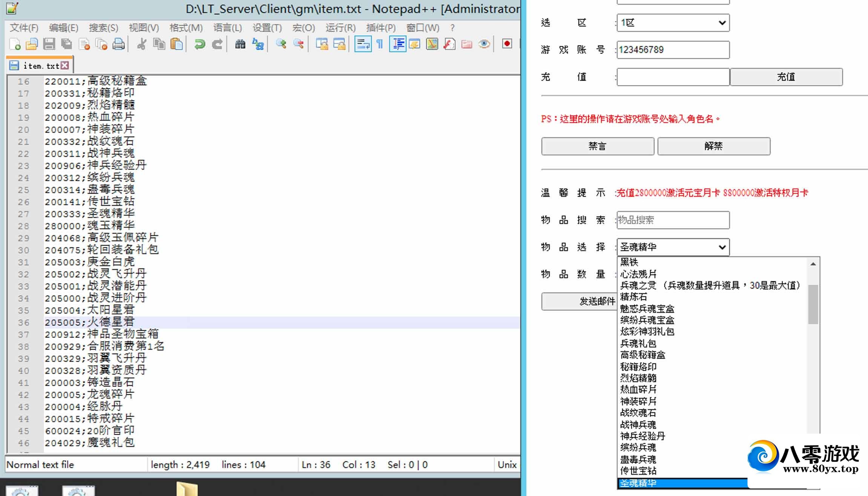Close current document via toolbar icon
Viewport: 868px width, 496px height.
click(x=84, y=44)
